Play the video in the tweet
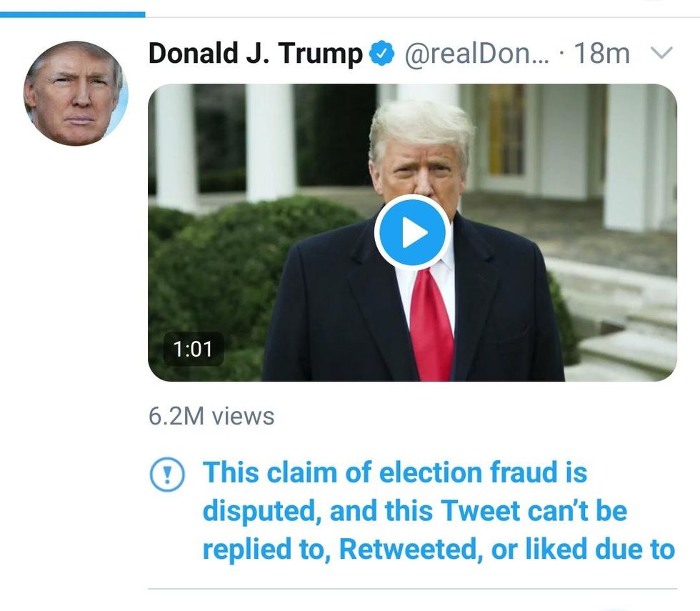This screenshot has width=700, height=611. pos(412,233)
